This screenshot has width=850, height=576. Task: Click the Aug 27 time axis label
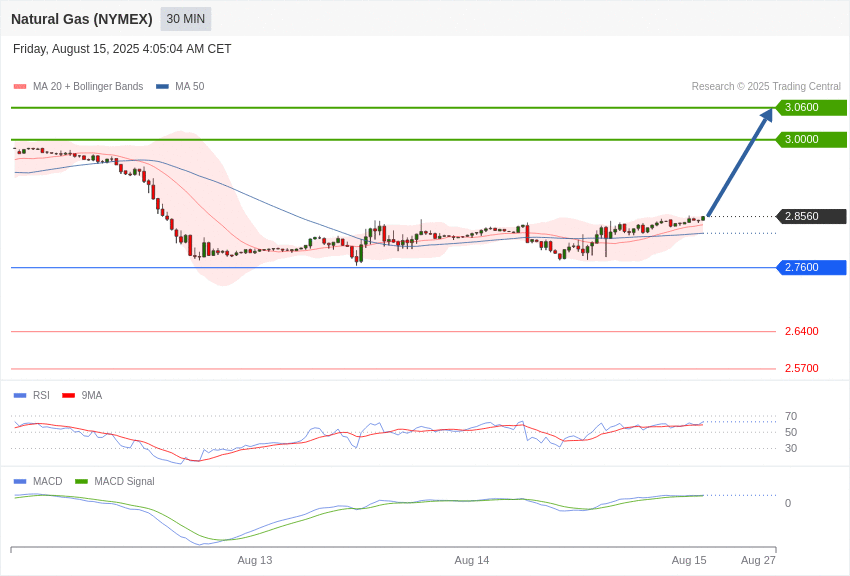(x=758, y=560)
